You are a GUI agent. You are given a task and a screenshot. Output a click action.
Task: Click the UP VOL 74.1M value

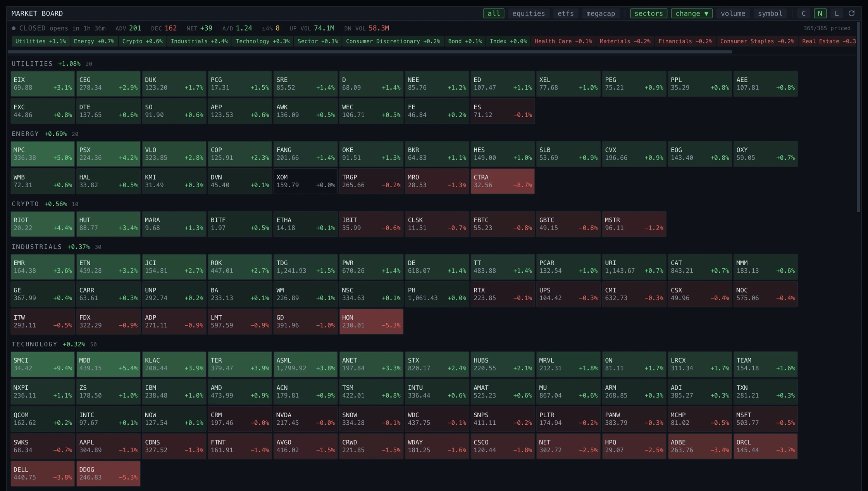[312, 28]
